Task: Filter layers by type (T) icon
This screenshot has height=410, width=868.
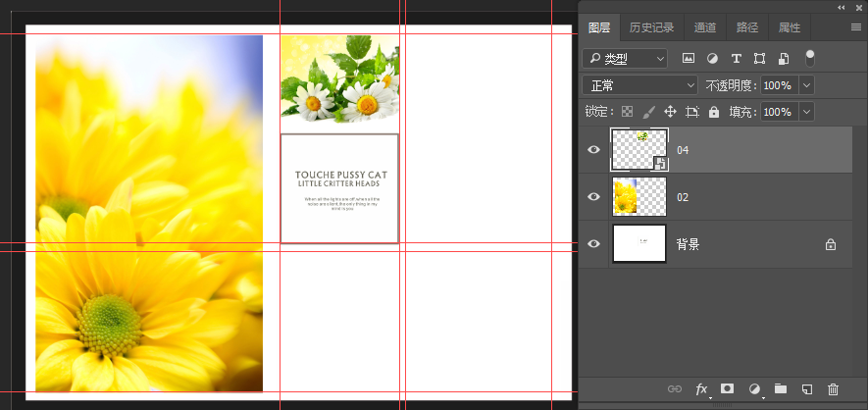Action: 736,58
